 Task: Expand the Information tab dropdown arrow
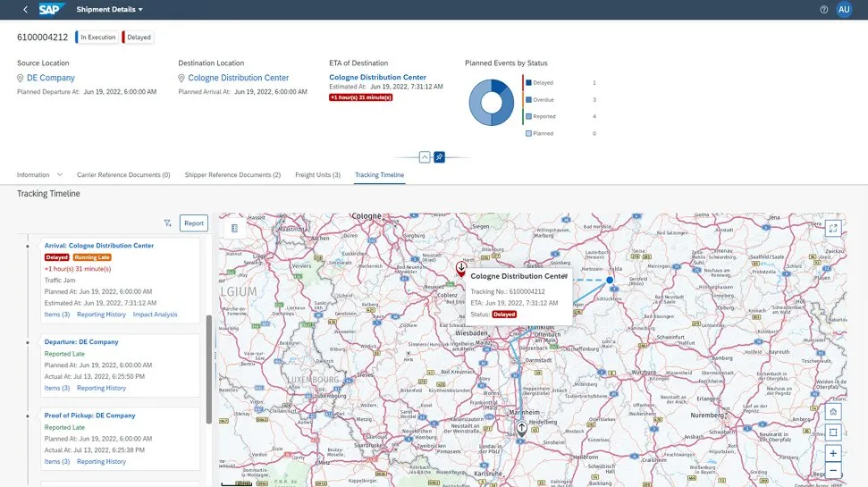click(60, 175)
